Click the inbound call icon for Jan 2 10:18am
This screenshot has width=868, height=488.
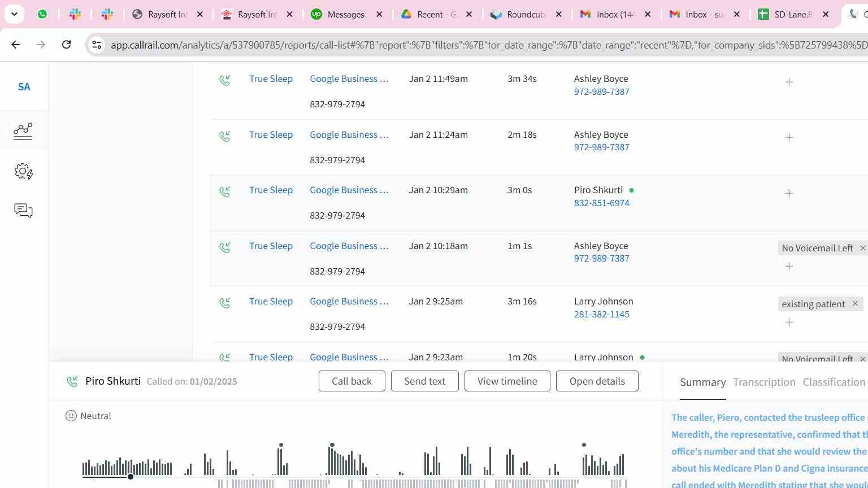click(225, 247)
